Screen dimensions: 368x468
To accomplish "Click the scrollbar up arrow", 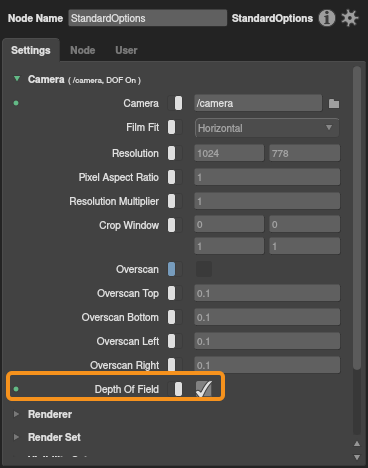I will (357, 444).
